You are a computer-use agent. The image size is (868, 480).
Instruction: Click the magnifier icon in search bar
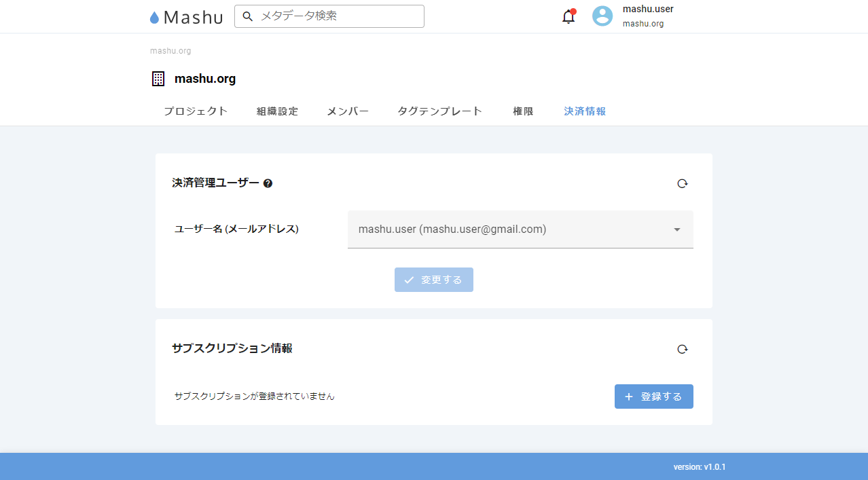tap(248, 16)
